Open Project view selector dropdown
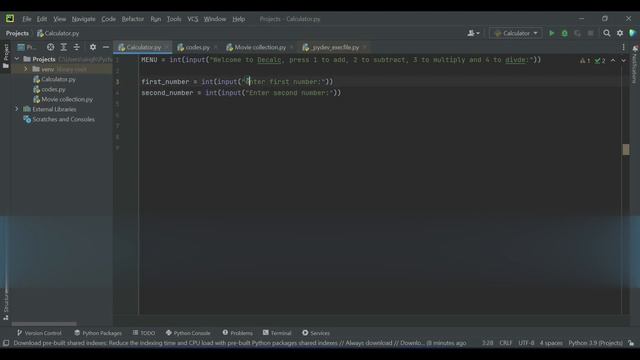 (27, 47)
